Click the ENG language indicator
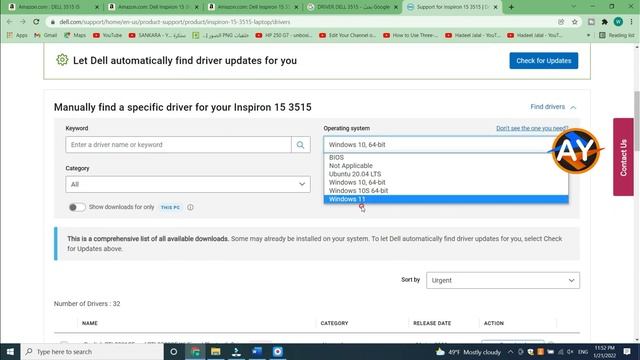 click(x=583, y=351)
